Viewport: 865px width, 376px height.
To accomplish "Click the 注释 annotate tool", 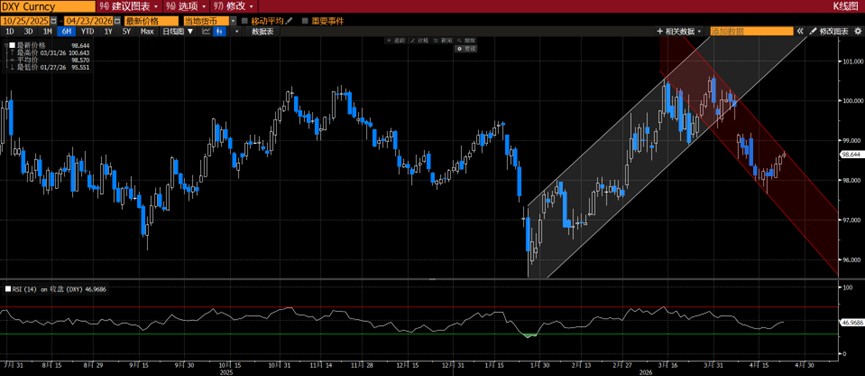I will click(420, 41).
